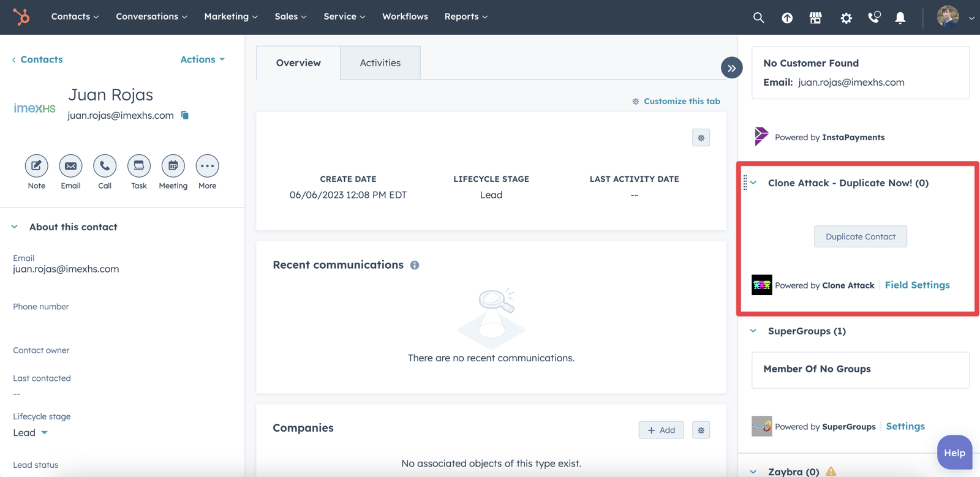Collapse the SuperGroups section
This screenshot has height=477, width=980.
(x=753, y=331)
